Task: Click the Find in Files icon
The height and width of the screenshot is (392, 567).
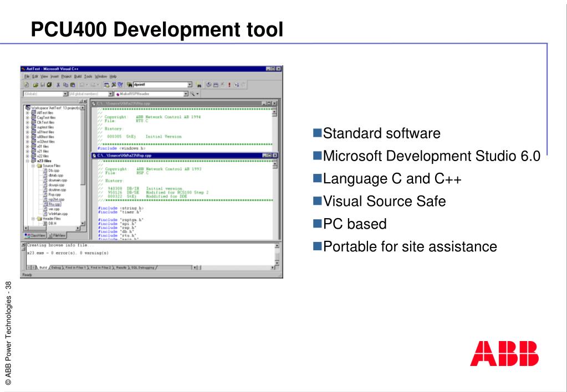Action: point(130,85)
